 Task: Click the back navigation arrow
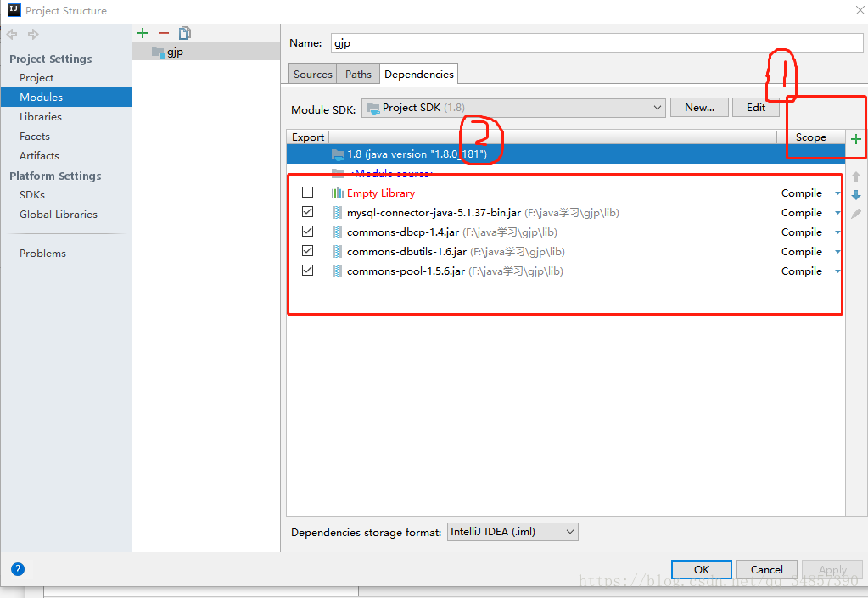coord(12,35)
